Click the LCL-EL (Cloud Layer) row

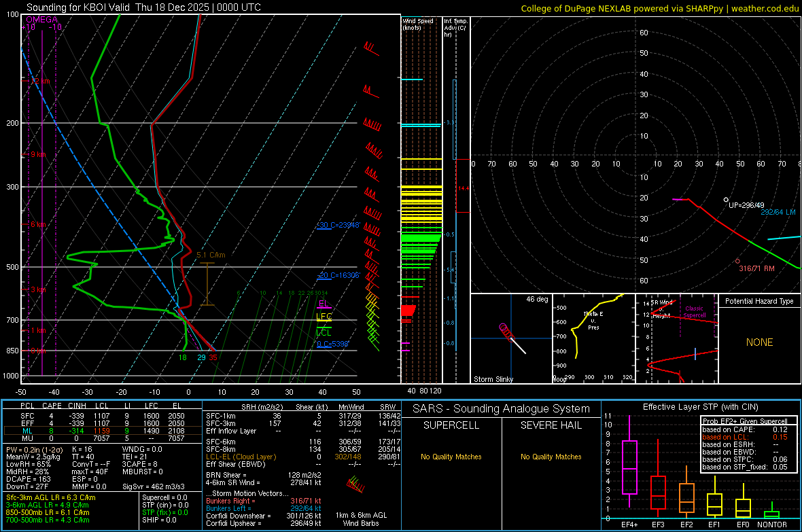click(x=303, y=457)
